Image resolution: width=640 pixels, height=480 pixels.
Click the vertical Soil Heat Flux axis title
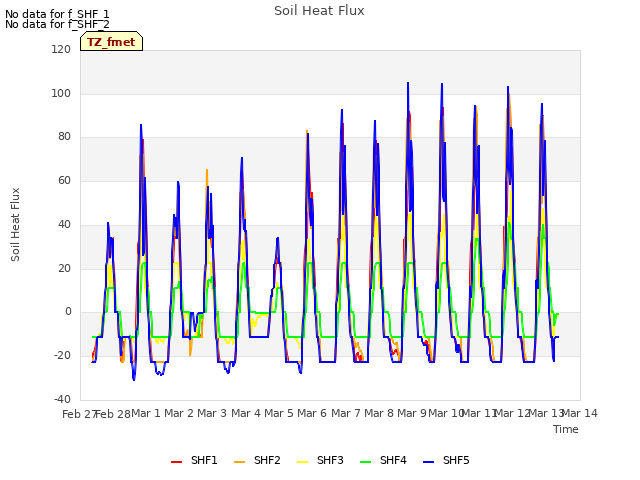point(15,224)
